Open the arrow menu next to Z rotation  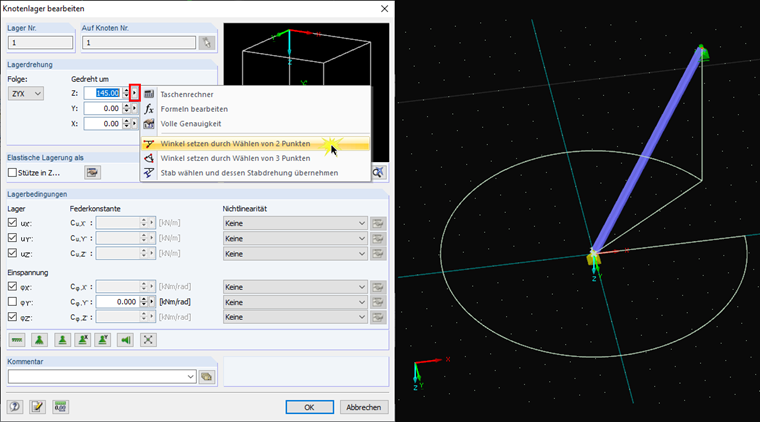pyautogui.click(x=135, y=93)
